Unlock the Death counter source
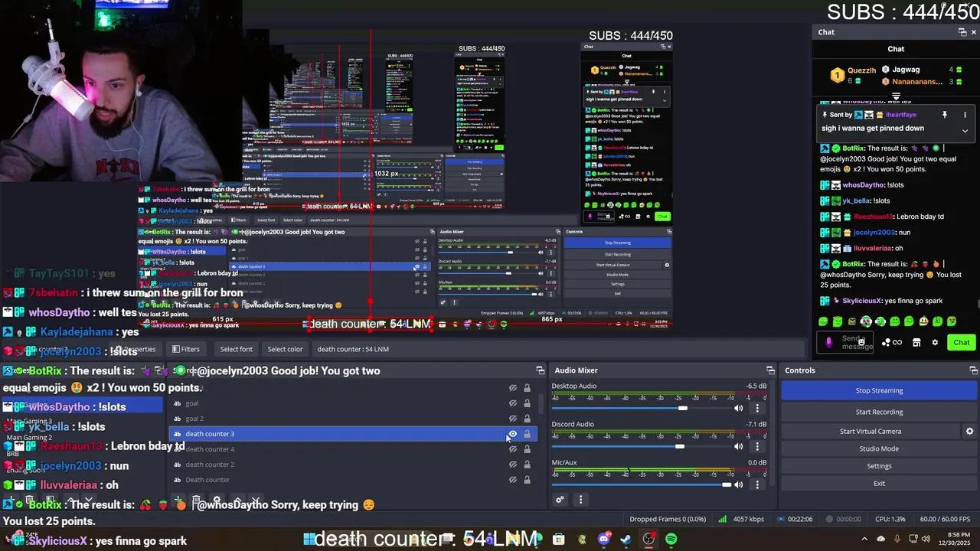Screen dimensions: 980x551 (527, 480)
